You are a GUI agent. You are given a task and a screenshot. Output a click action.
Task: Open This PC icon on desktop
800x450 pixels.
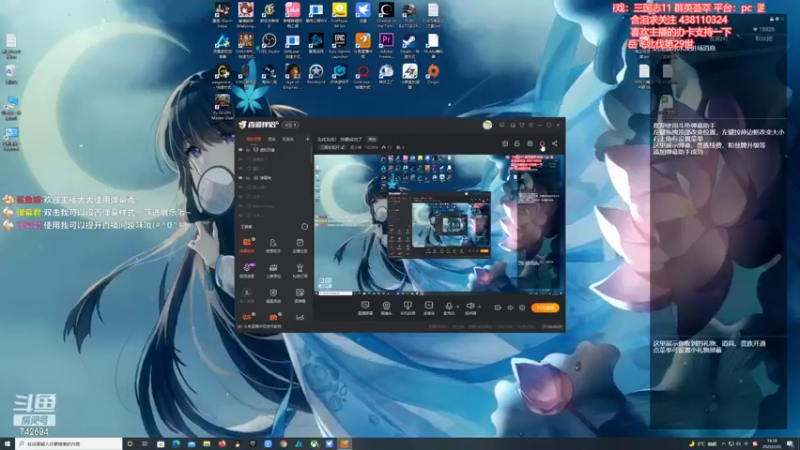tap(11, 108)
